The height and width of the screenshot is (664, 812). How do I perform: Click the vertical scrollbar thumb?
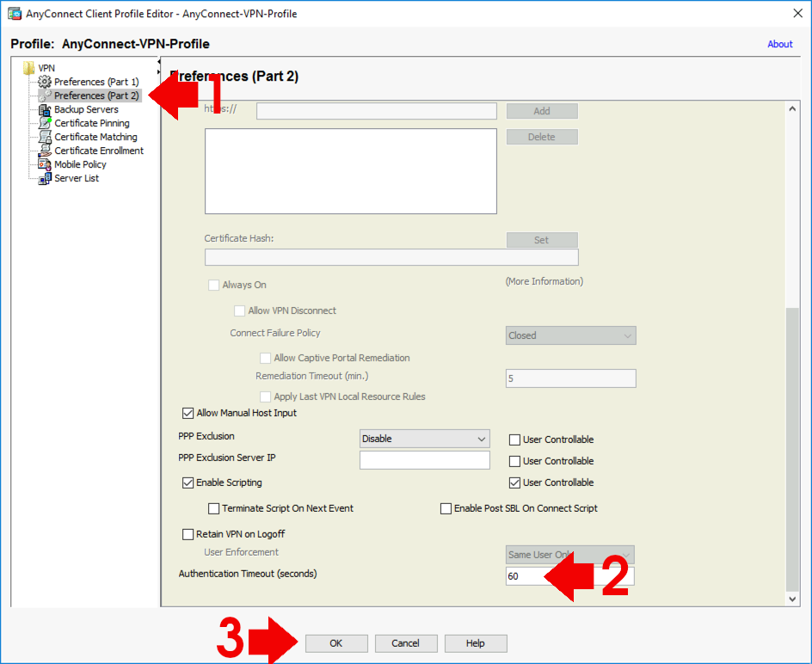[x=792, y=449]
